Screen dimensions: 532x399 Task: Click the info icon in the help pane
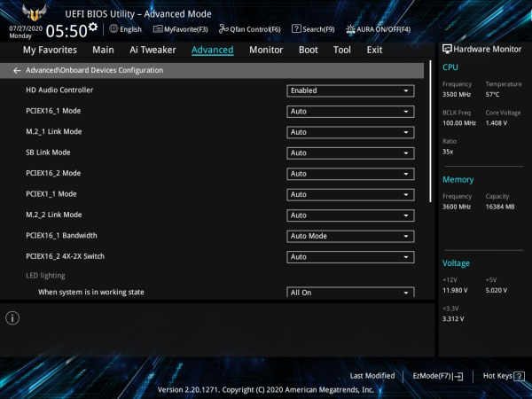click(x=12, y=318)
